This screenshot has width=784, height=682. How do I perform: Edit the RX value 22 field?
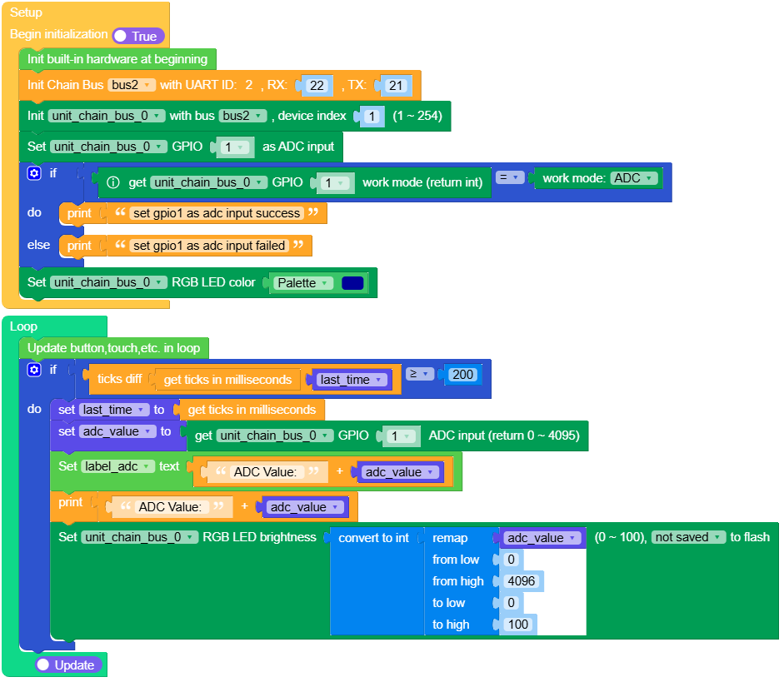(x=315, y=85)
